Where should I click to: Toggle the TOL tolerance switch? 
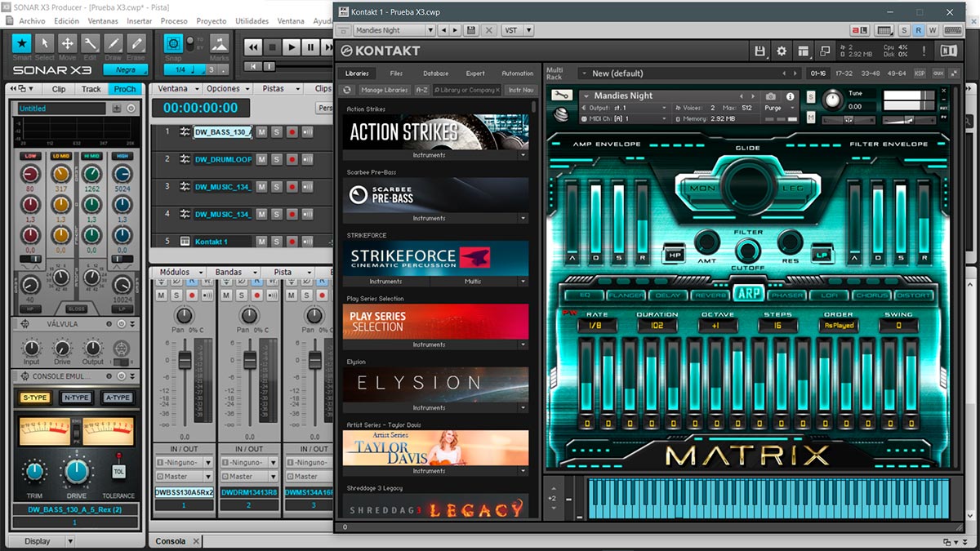coord(119,471)
